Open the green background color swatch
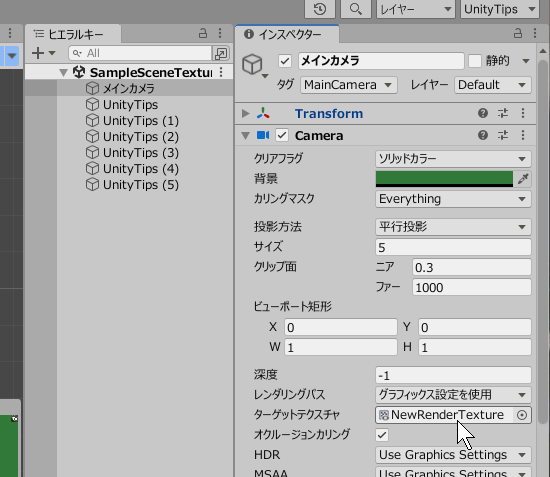 click(444, 179)
